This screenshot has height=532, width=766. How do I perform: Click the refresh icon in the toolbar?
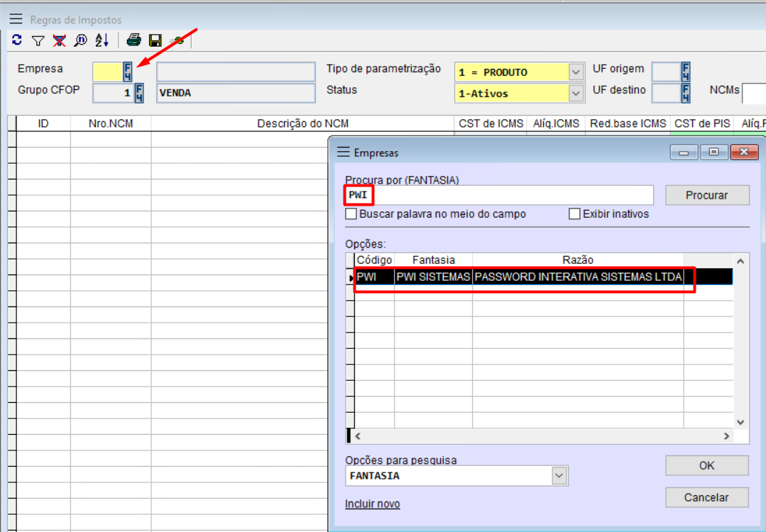(x=17, y=40)
